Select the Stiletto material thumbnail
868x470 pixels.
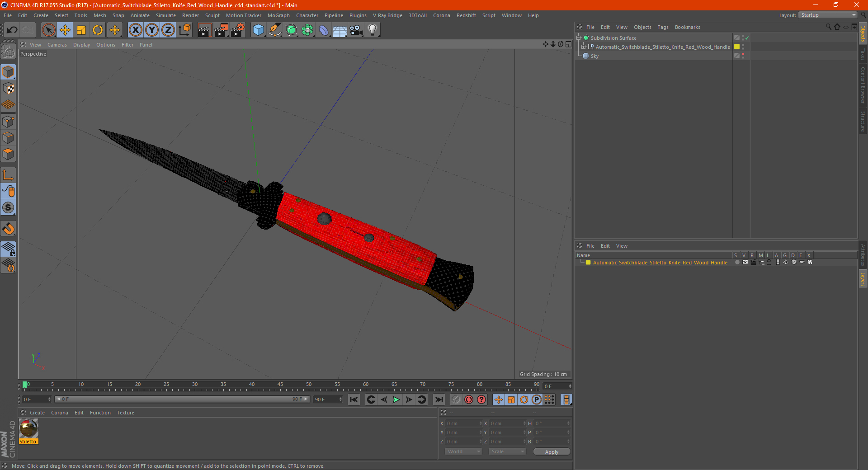pyautogui.click(x=28, y=428)
